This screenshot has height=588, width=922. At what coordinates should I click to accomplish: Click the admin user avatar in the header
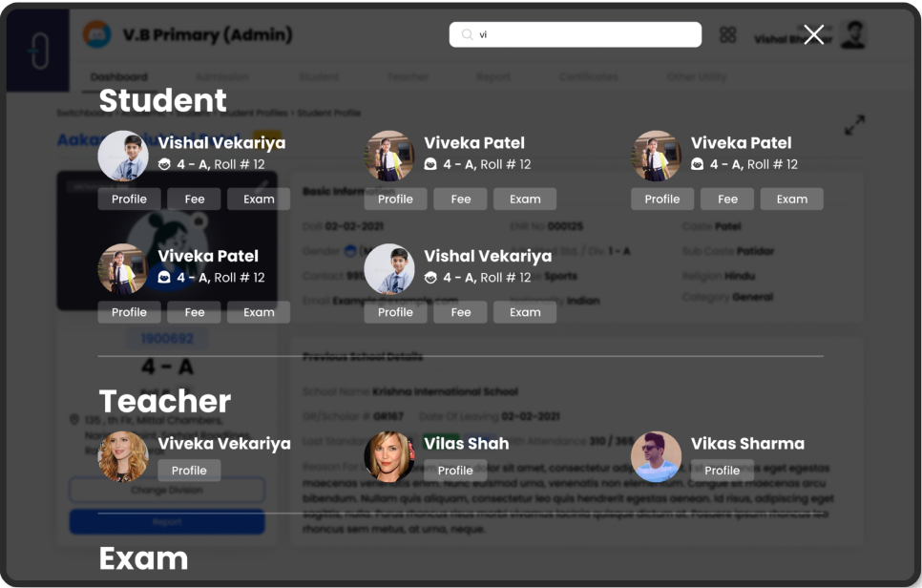(852, 35)
